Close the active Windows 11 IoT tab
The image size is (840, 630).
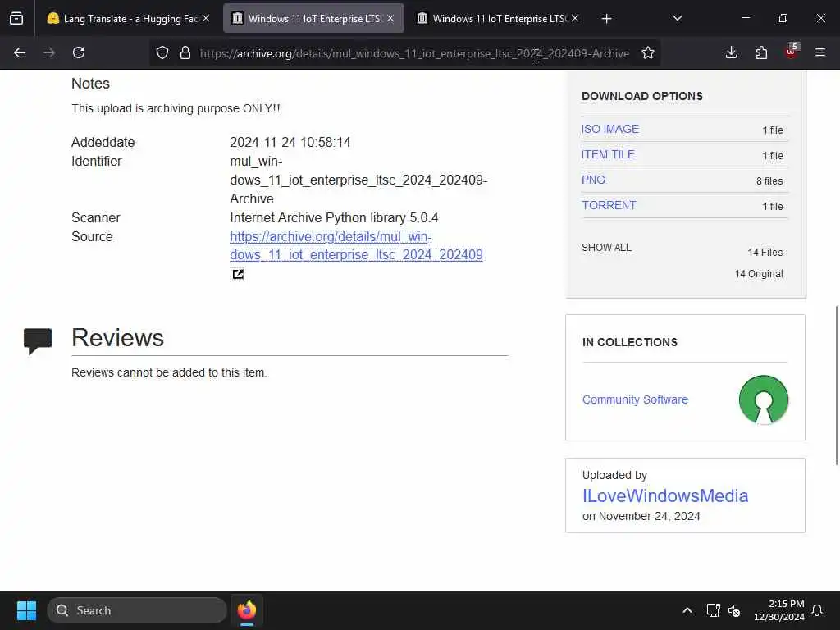coord(390,18)
